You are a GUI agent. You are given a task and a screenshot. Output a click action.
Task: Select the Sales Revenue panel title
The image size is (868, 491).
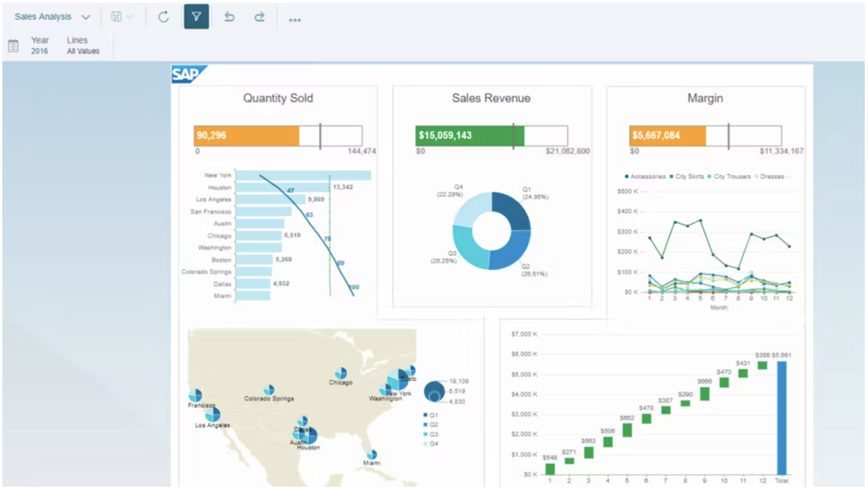coord(491,98)
